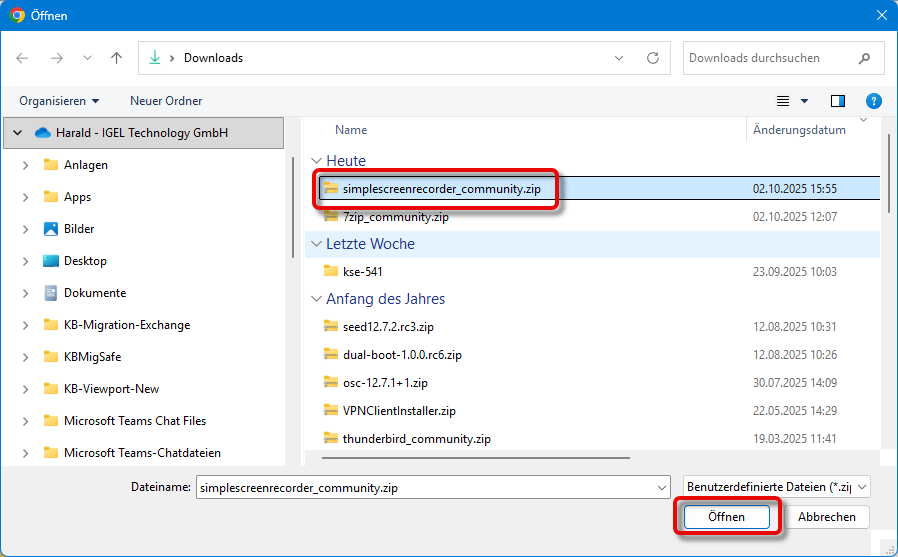Collapse the Letzte Woche group
The width and height of the screenshot is (898, 557).
(316, 244)
